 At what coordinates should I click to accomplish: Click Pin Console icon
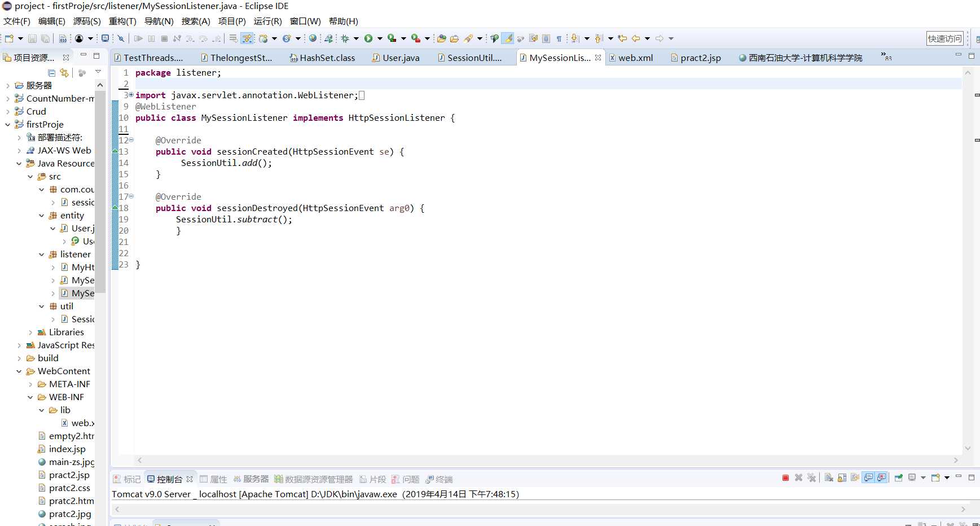tap(899, 477)
